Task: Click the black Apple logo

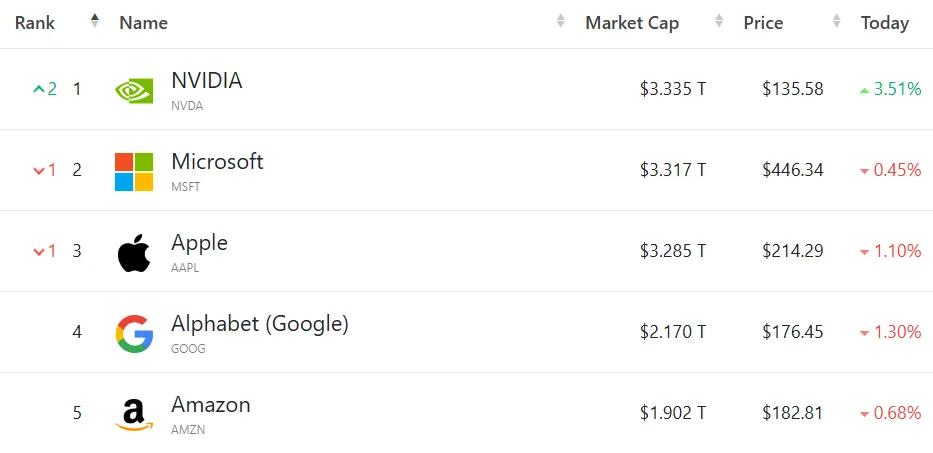Action: 134,253
